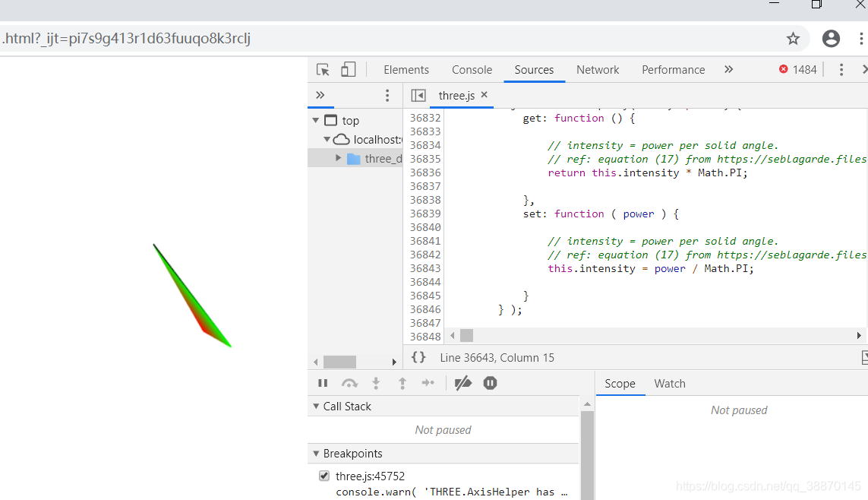Step out of current function icon

click(x=402, y=383)
